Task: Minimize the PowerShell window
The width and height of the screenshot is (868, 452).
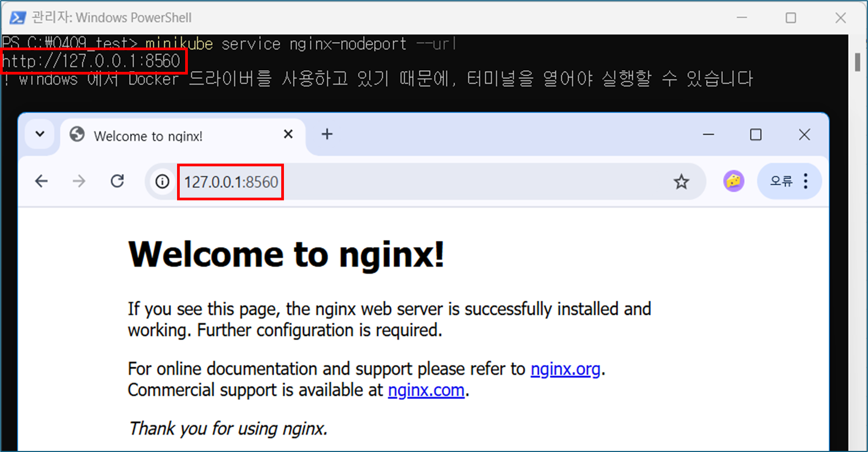Action: (x=742, y=18)
